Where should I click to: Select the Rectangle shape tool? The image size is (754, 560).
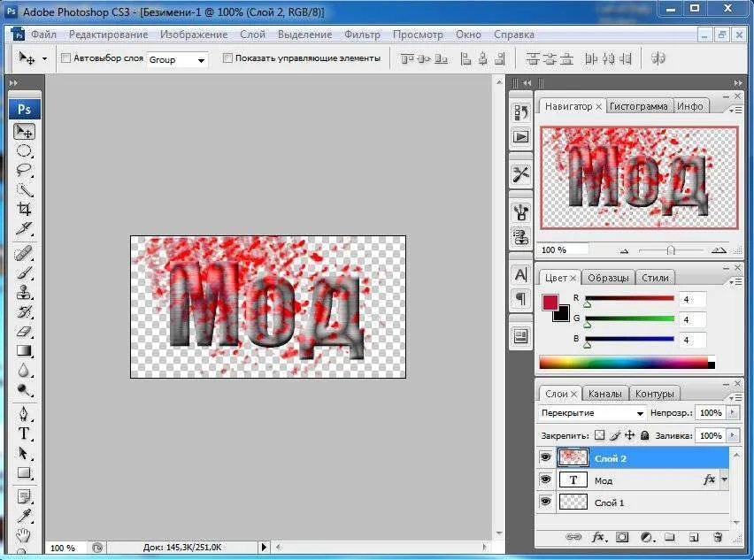[x=24, y=472]
